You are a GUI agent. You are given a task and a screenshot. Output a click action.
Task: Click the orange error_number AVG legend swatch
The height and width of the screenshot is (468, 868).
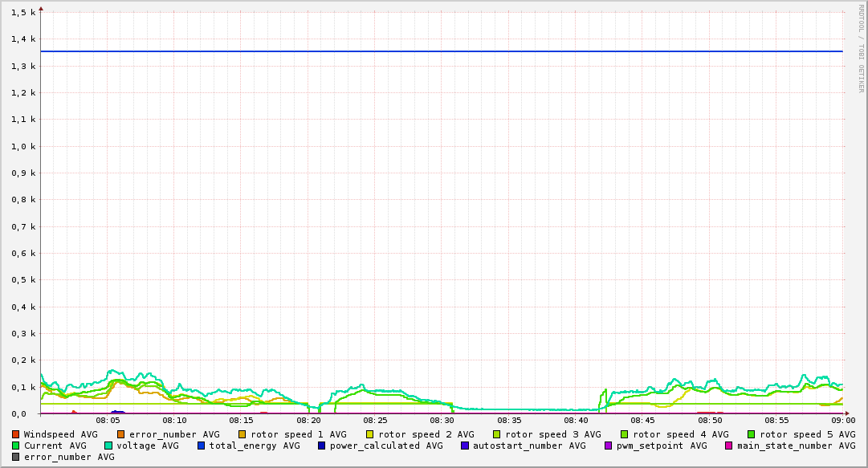pyautogui.click(x=120, y=435)
